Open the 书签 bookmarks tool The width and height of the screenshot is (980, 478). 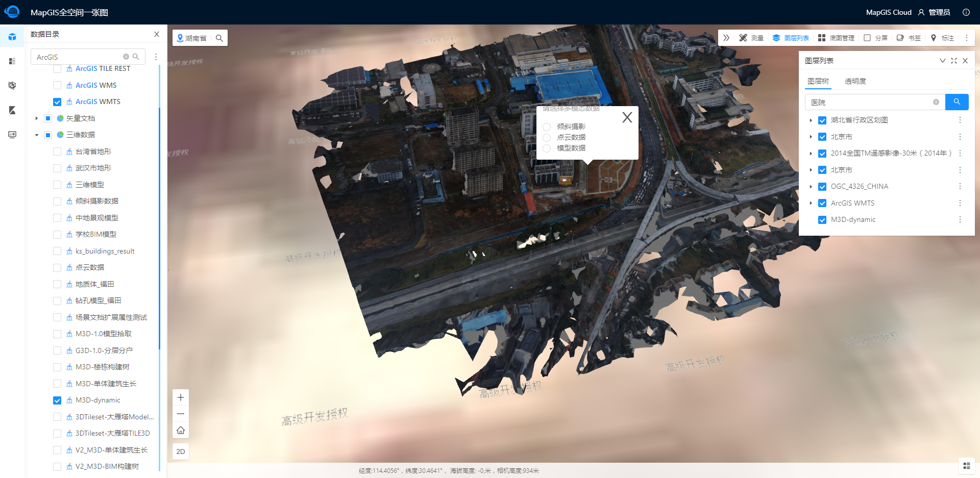tap(909, 38)
